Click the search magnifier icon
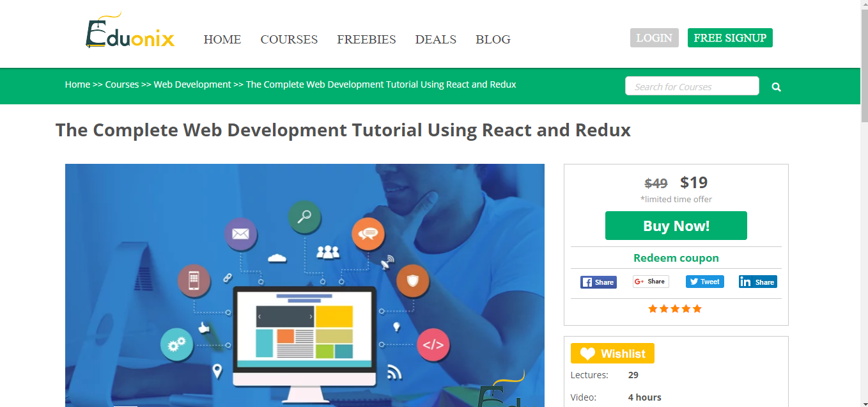 [776, 87]
